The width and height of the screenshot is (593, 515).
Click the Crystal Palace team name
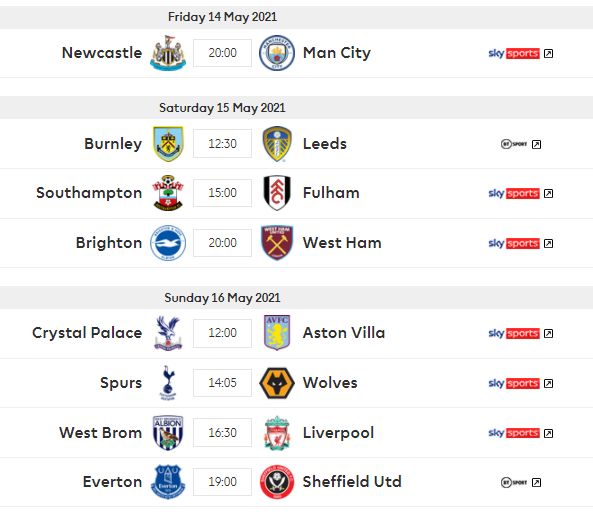[x=87, y=333]
